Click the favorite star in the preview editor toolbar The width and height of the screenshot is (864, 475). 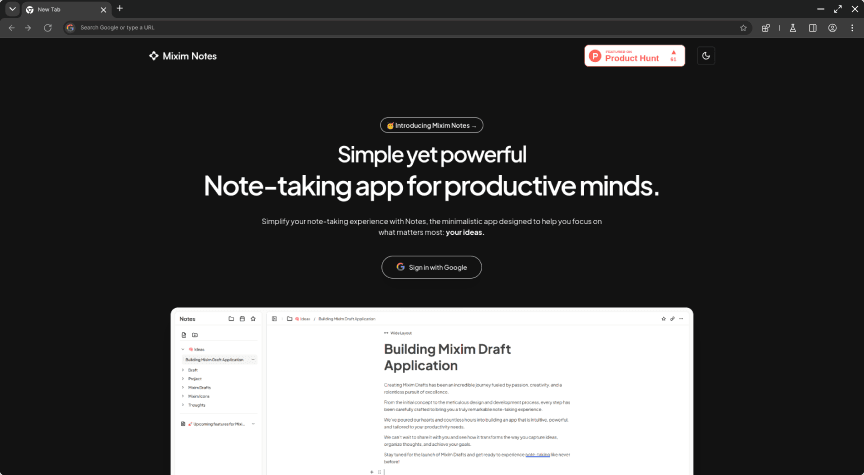coord(663,319)
